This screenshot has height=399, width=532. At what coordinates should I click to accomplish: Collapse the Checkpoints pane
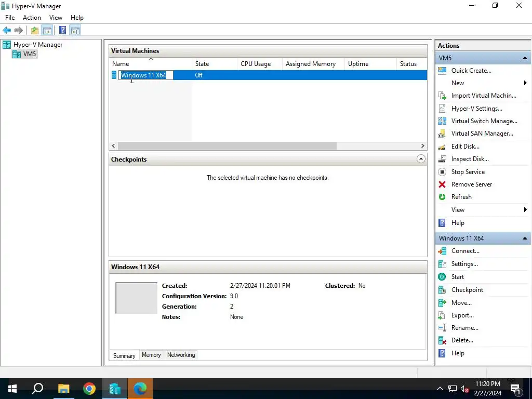421,159
